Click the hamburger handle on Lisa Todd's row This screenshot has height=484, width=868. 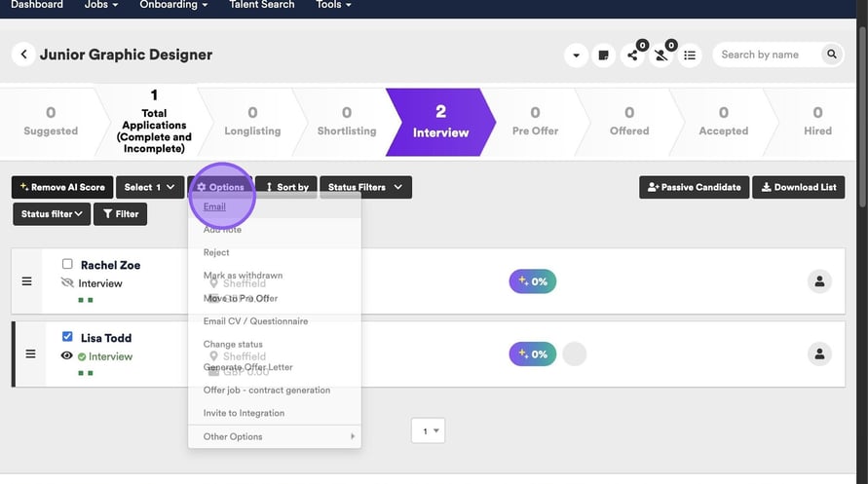click(30, 354)
